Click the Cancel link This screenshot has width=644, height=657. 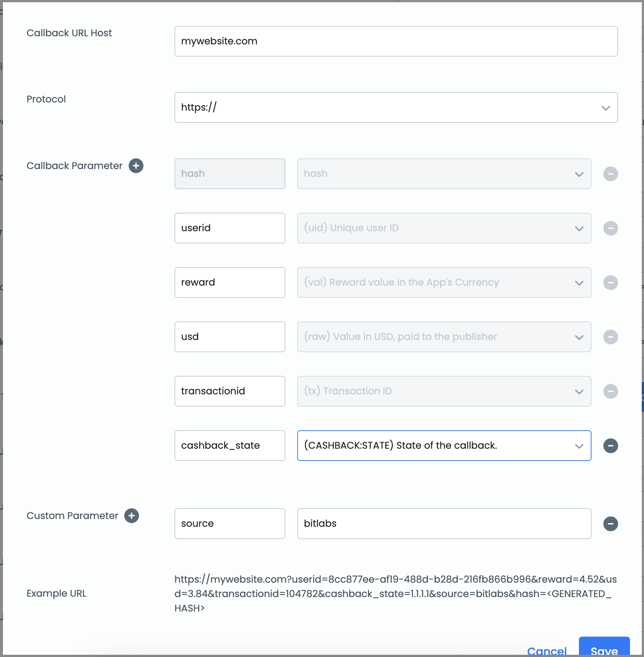[547, 651]
